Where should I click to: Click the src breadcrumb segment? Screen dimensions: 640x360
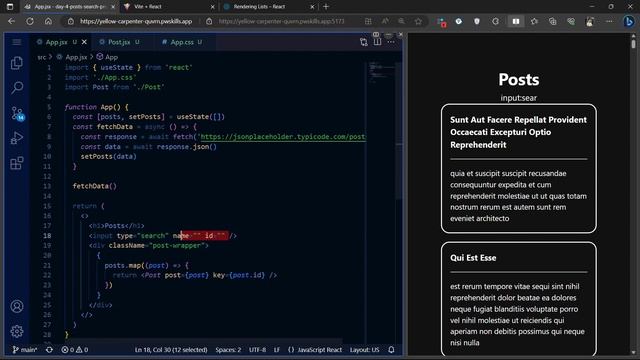pyautogui.click(x=42, y=57)
